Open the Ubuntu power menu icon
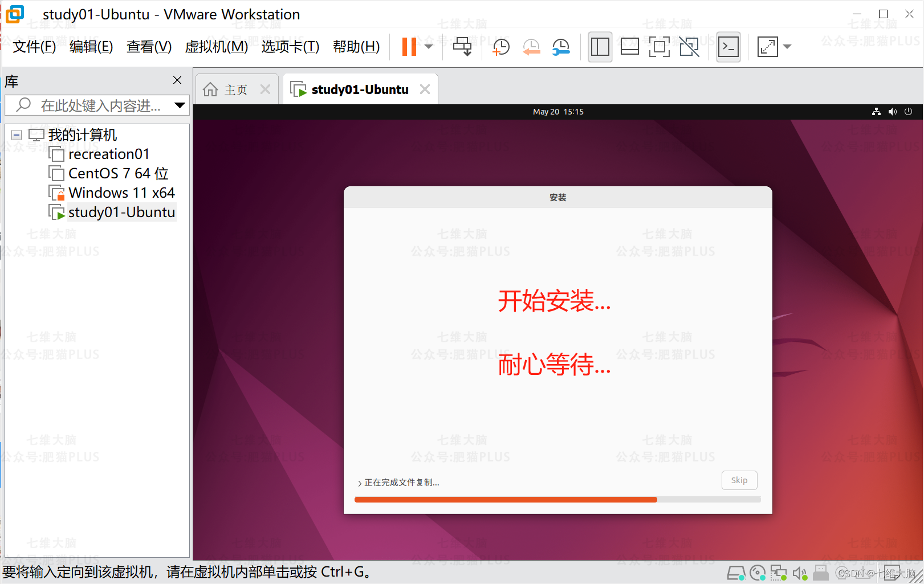924x584 pixels. point(909,112)
